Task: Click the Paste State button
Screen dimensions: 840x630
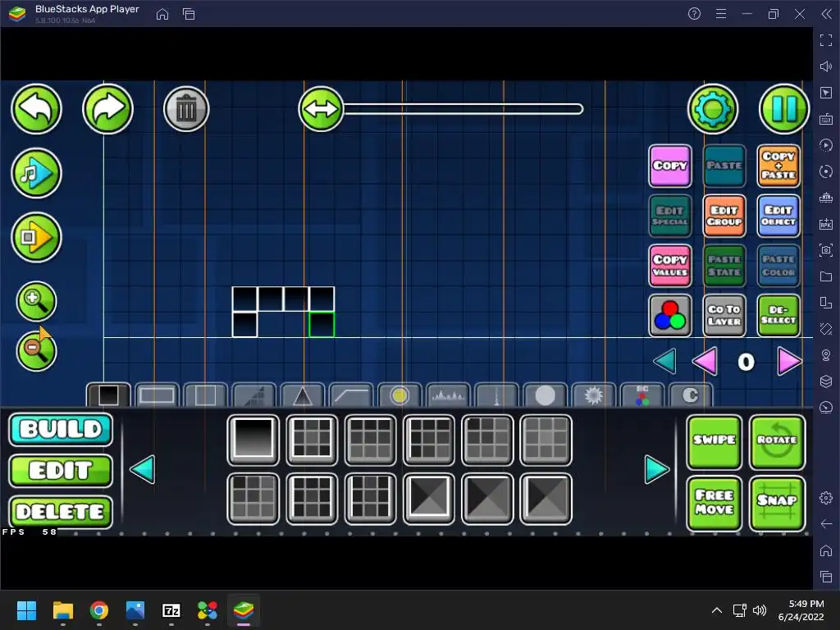Action: tap(724, 266)
